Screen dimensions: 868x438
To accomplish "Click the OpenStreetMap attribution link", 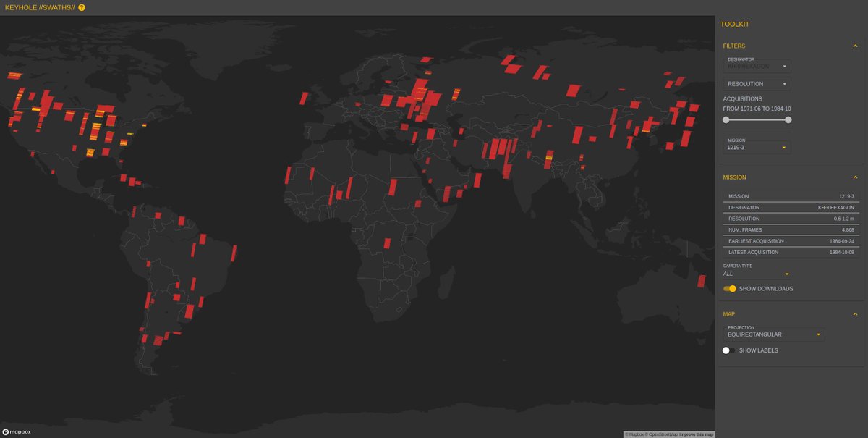I will pyautogui.click(x=661, y=434).
